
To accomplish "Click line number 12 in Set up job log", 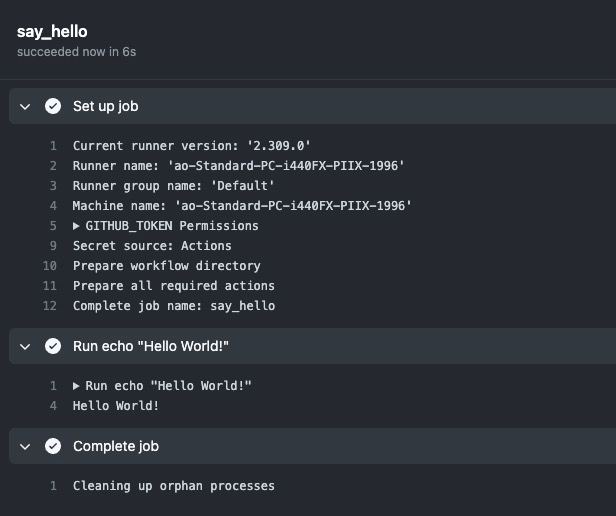I will 50,306.
